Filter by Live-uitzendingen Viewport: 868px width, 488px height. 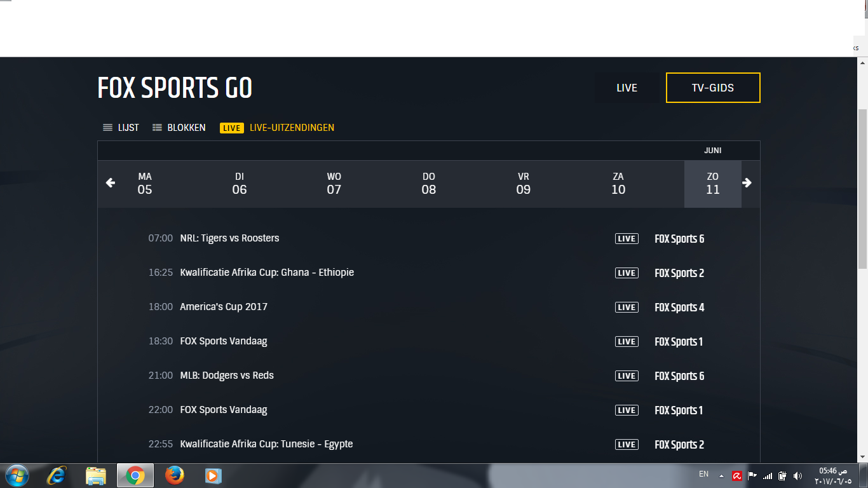pos(277,128)
